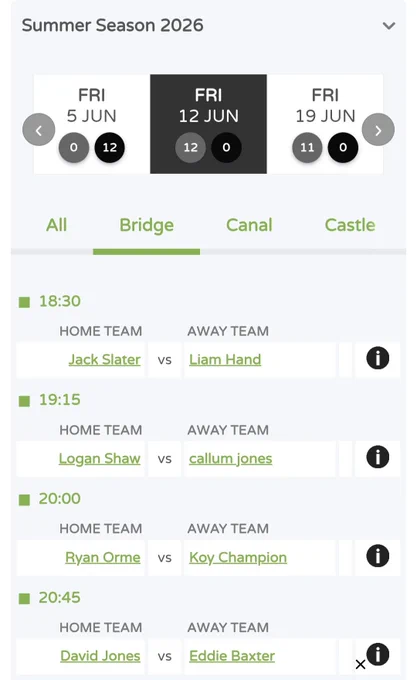Open info for David Jones vs Eddie Baxter
Image resolution: width=417 pixels, height=680 pixels.
[x=378, y=654]
